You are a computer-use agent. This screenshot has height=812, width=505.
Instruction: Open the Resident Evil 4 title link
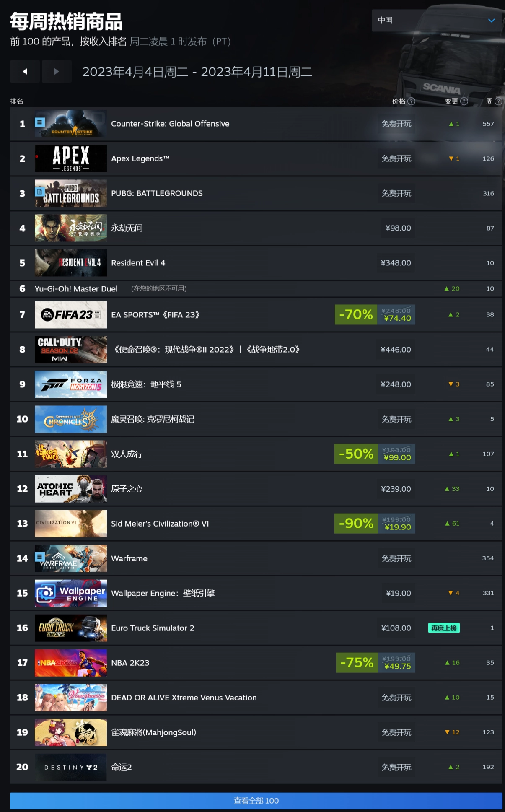point(138,263)
